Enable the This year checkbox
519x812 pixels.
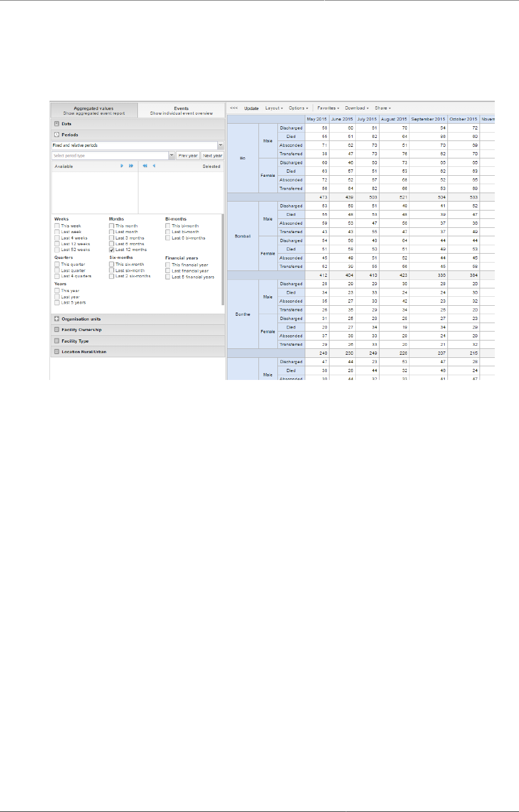point(57,290)
